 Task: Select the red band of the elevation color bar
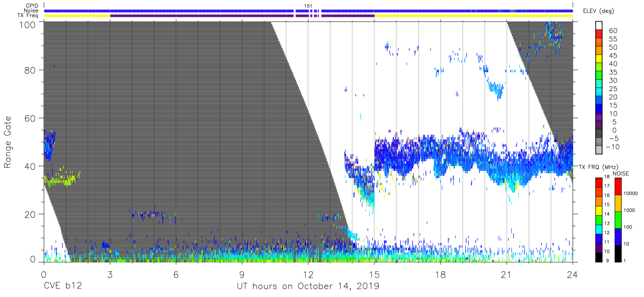pos(599,35)
